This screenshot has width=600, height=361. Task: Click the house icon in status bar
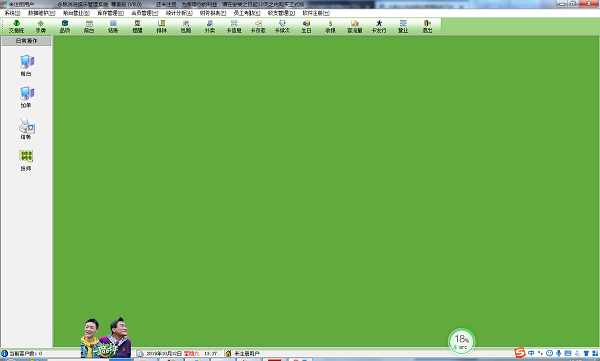[228, 353]
